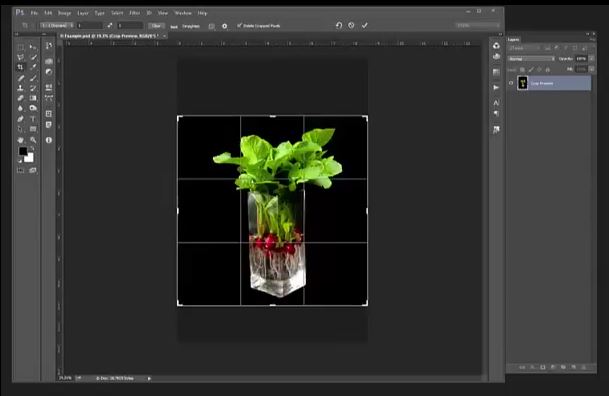
Task: Open the Info panel icon
Action: pyautogui.click(x=49, y=140)
